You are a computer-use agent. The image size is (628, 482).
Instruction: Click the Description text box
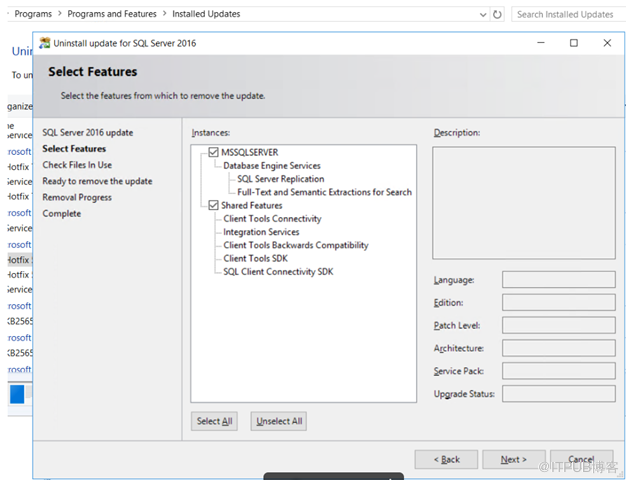524,203
